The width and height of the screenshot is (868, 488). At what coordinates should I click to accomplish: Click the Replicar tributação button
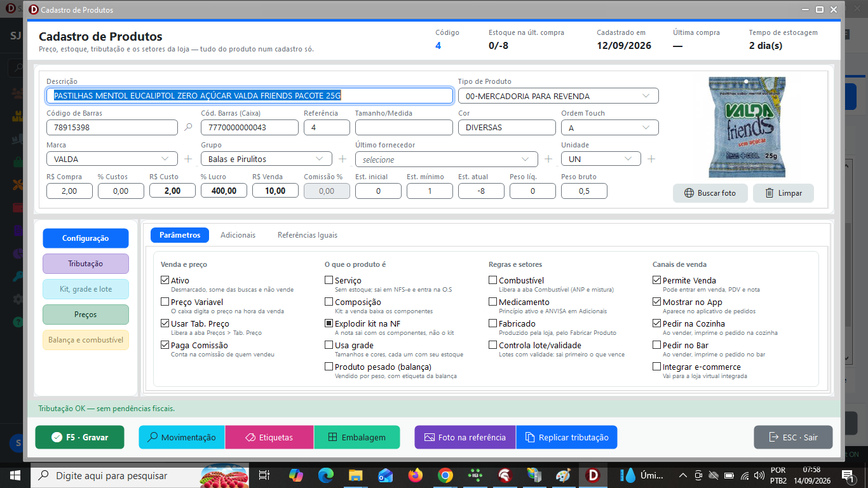tap(567, 437)
